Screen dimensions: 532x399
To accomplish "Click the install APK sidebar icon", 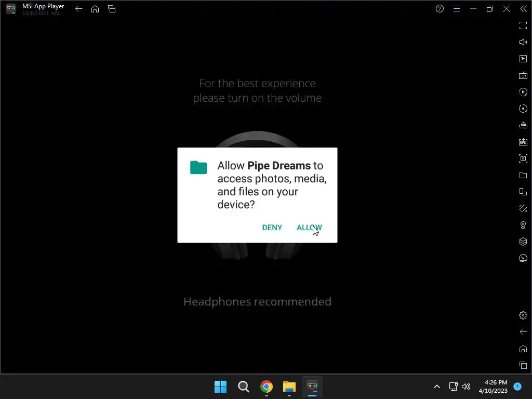I will 523,142.
